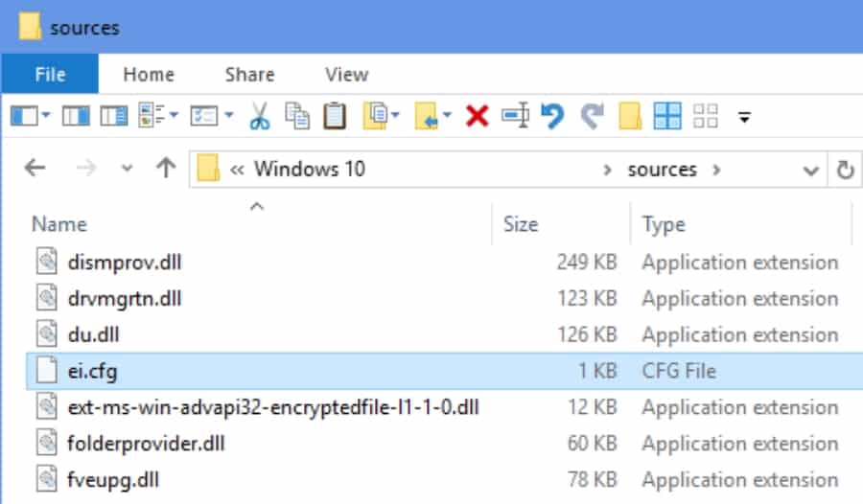
Task: Toggle the Details pane icon
Action: tap(114, 116)
